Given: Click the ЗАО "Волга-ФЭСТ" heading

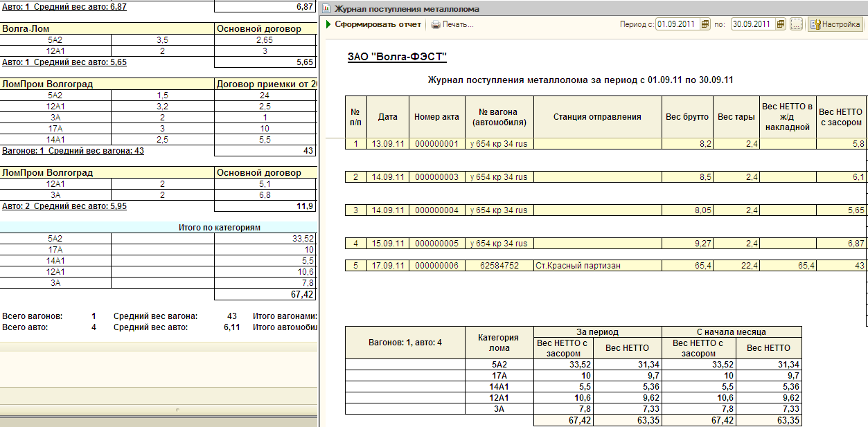Looking at the screenshot, I should [397, 57].
